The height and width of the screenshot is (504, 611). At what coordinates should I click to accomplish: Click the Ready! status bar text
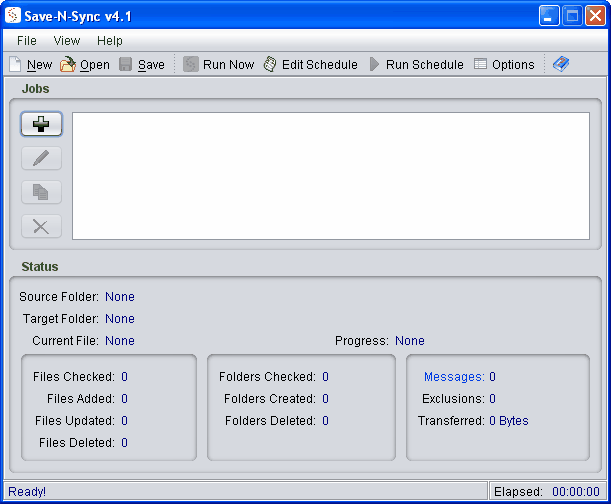(x=27, y=492)
